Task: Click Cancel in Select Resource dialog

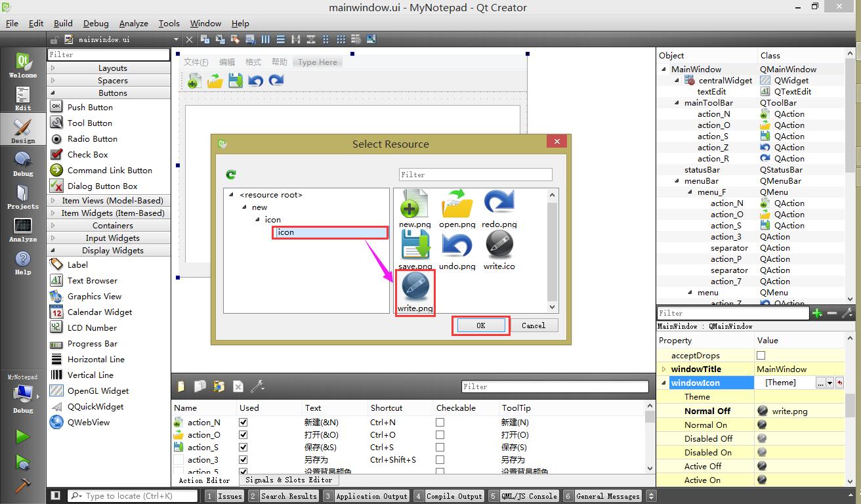Action: point(534,325)
